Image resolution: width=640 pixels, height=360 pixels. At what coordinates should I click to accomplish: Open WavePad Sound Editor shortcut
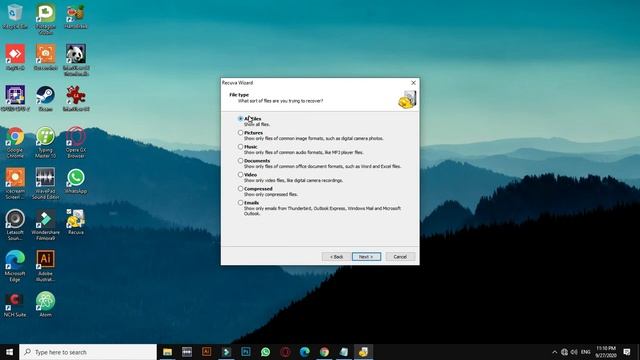pyautogui.click(x=45, y=183)
